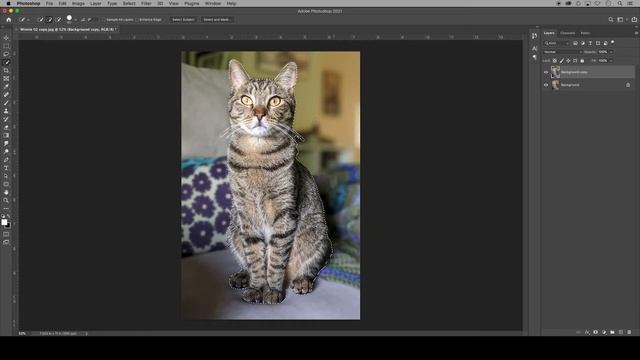Open the Select menu
The width and height of the screenshot is (640, 360).
129,3
